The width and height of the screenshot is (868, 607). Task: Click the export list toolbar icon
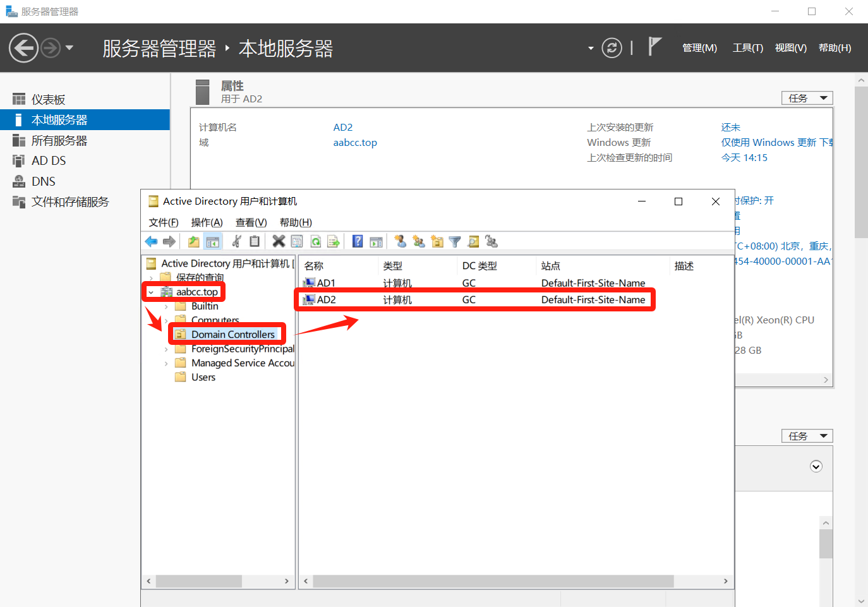click(334, 241)
